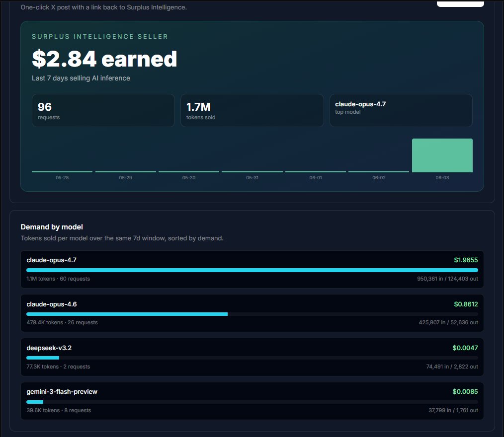Click the $1.9655 earnings value
This screenshot has height=437, width=504.
(x=466, y=260)
